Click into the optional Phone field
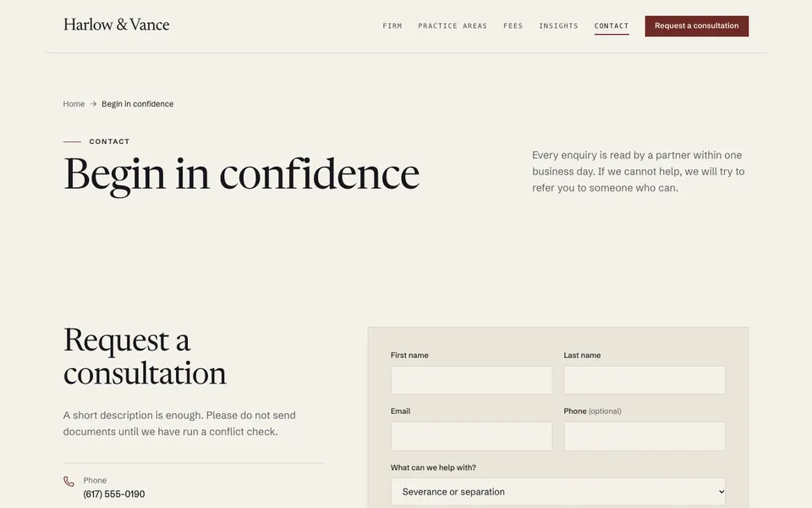Screen dimensions: 812x508 pos(645,436)
